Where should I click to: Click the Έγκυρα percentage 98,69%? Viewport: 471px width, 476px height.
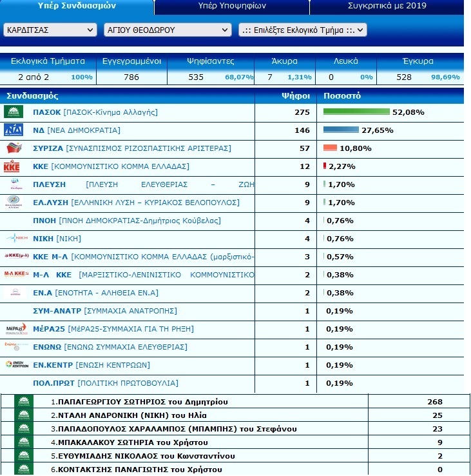445,77
